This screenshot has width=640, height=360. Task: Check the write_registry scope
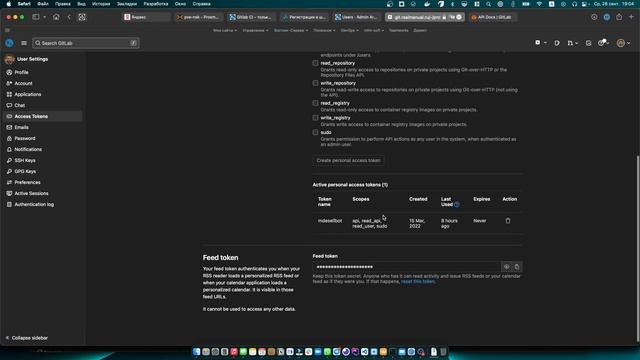tap(315, 118)
